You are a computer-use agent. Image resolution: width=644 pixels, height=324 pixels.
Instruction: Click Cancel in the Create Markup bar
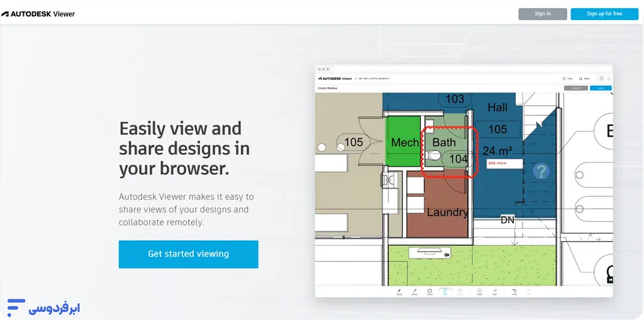[x=576, y=88]
